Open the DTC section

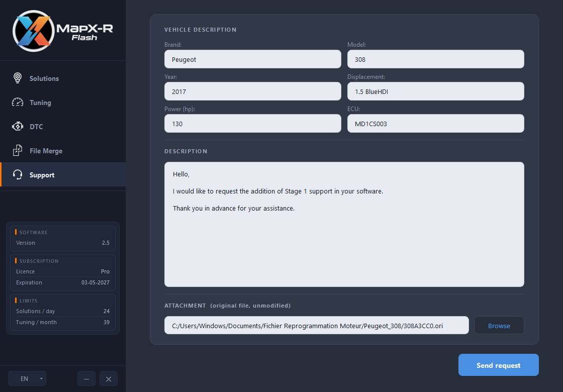(63, 126)
